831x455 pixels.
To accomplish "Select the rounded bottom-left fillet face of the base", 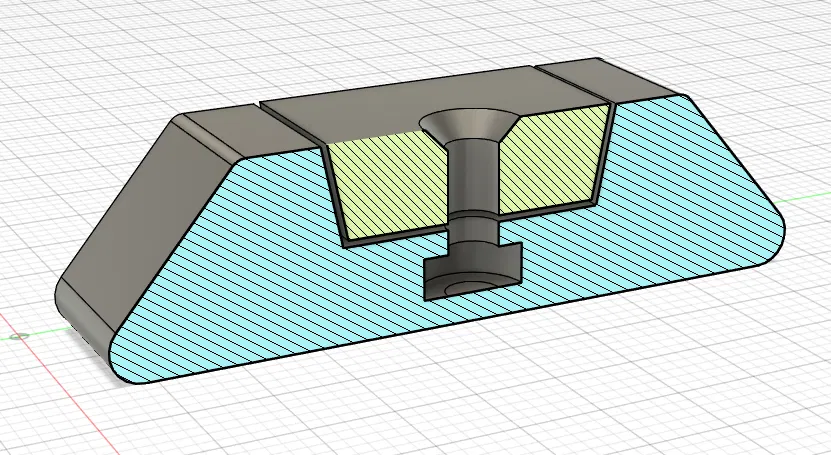I will coord(85,318).
